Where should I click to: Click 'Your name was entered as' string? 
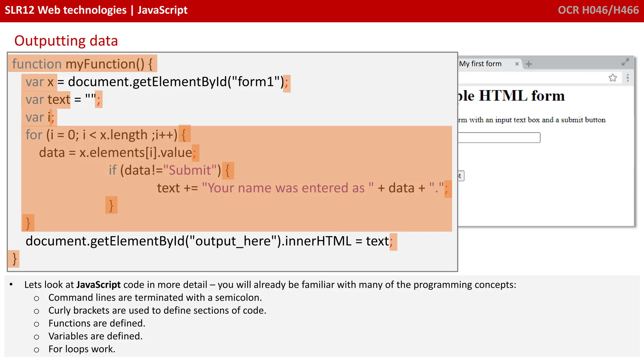point(288,188)
